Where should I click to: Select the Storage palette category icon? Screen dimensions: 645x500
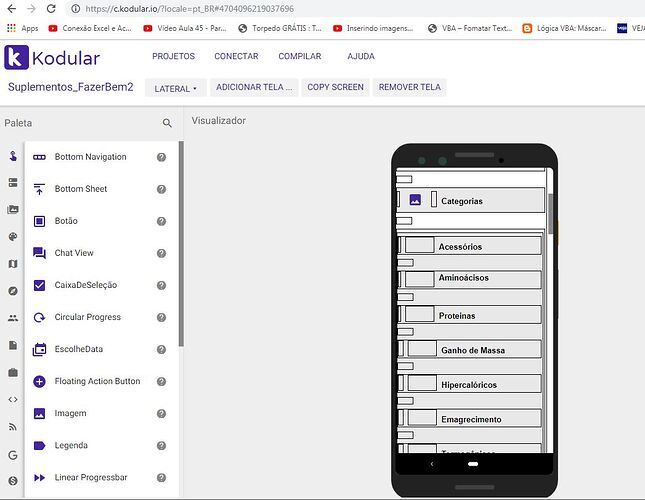point(13,345)
